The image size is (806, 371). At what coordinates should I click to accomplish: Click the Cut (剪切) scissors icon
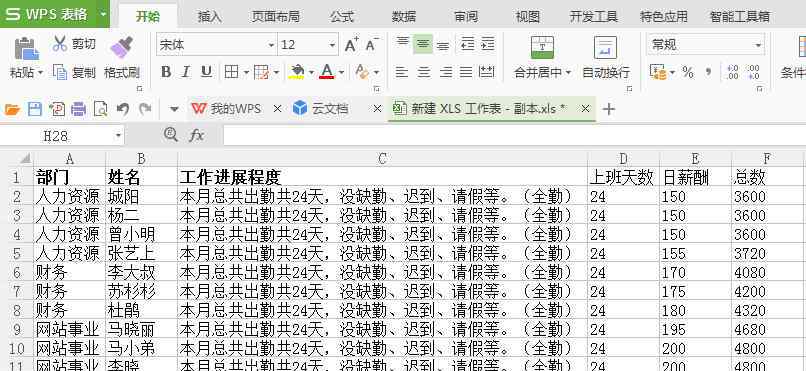(x=60, y=44)
